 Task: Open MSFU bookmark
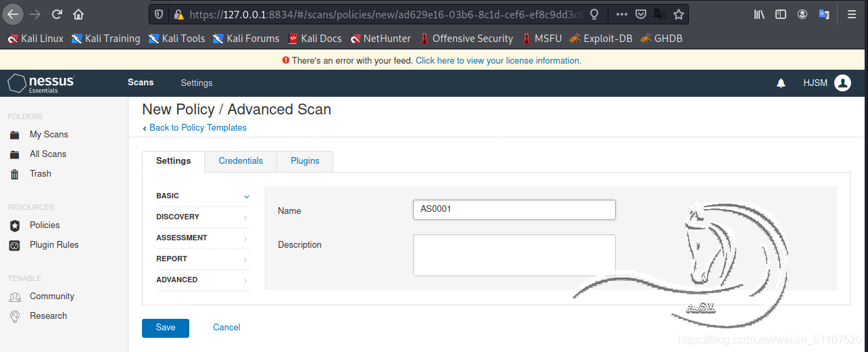pos(541,39)
